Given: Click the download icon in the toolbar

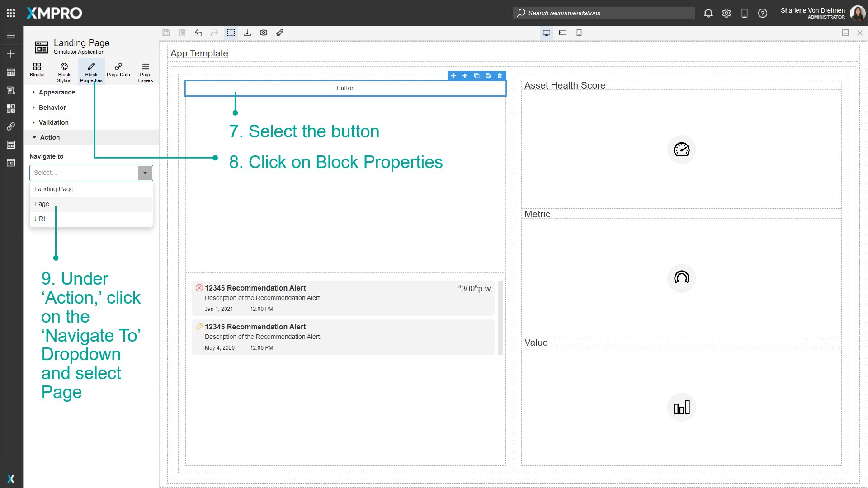Looking at the screenshot, I should 247,33.
